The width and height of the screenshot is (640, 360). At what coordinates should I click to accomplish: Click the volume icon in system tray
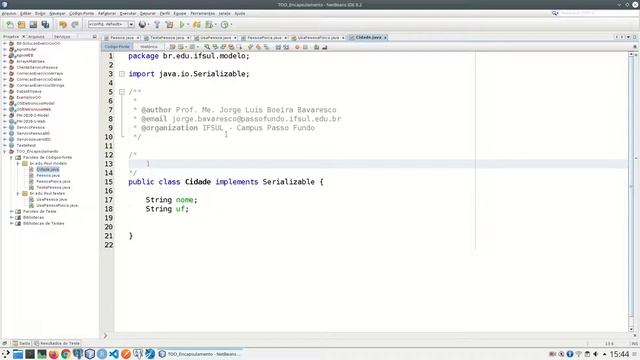[x=596, y=354]
